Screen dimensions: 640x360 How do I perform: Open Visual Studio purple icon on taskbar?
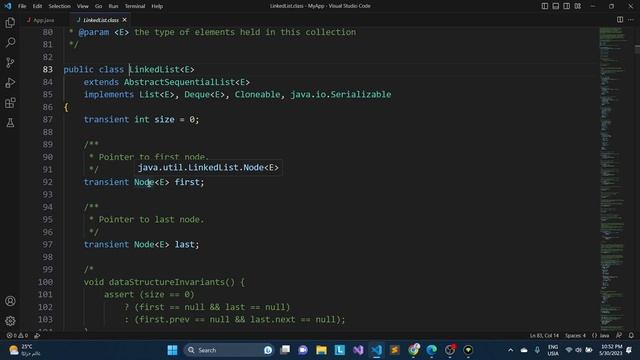coord(358,350)
